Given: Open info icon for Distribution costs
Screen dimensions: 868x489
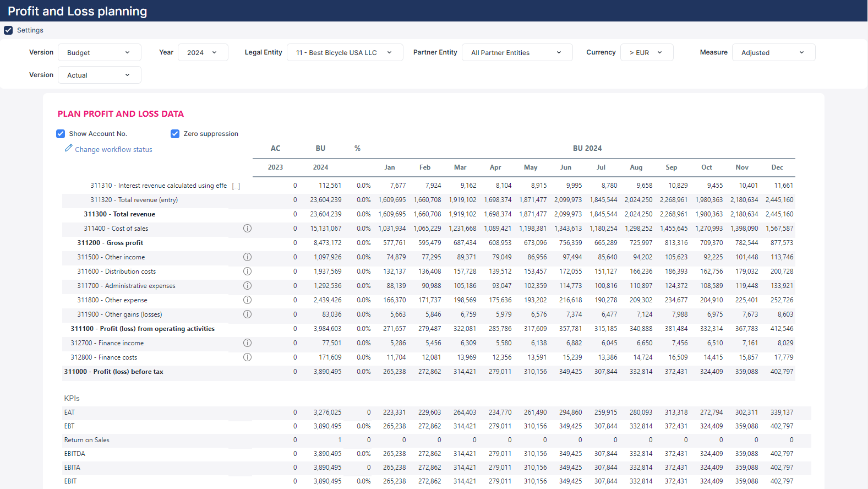Looking at the screenshot, I should point(247,271).
